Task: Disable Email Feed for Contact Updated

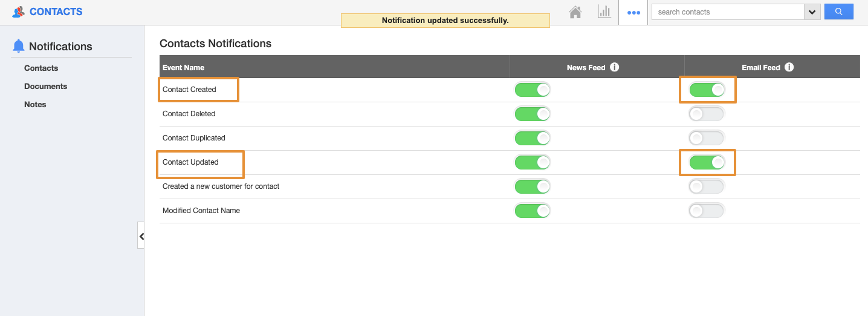Action: (707, 162)
